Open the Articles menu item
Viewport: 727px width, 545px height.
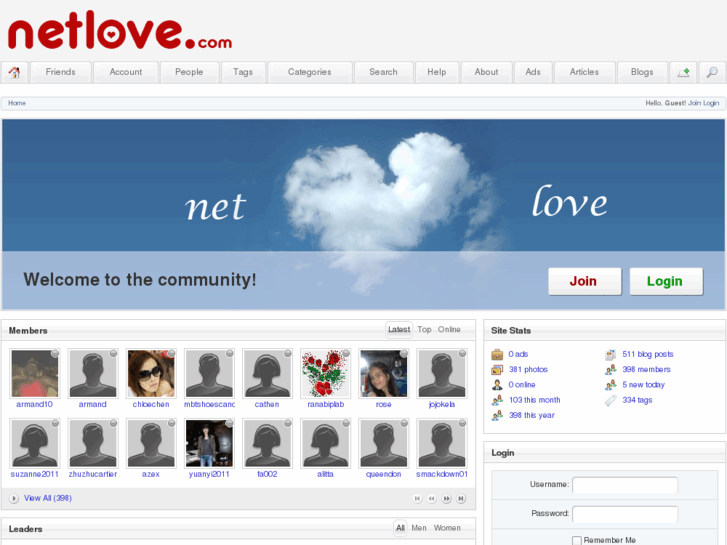[x=584, y=72]
